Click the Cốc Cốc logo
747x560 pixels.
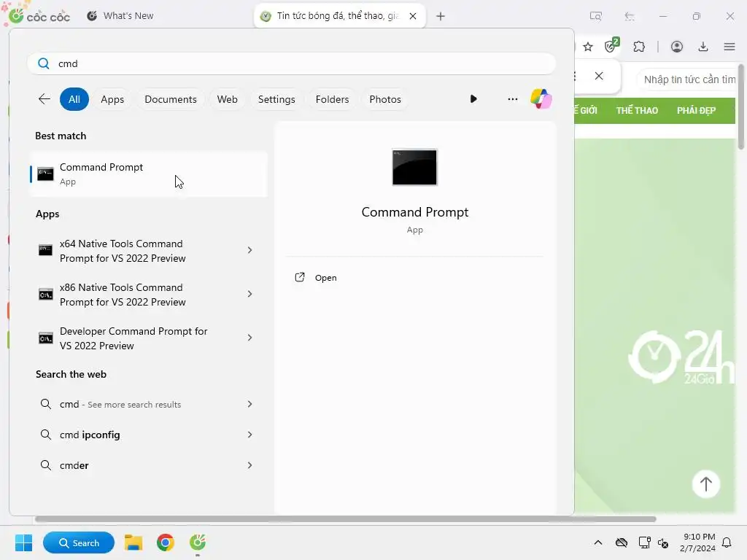[x=39, y=16]
